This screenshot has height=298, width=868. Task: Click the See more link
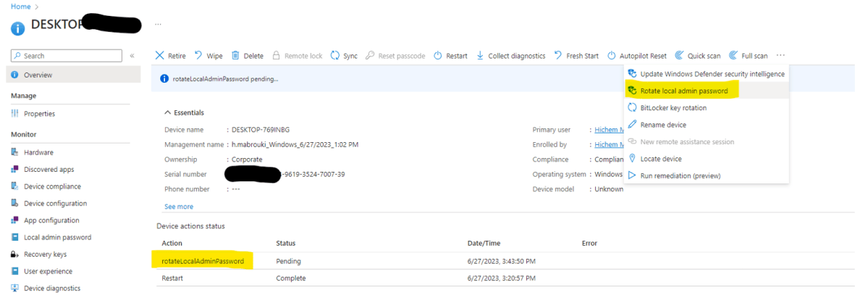coord(179,207)
